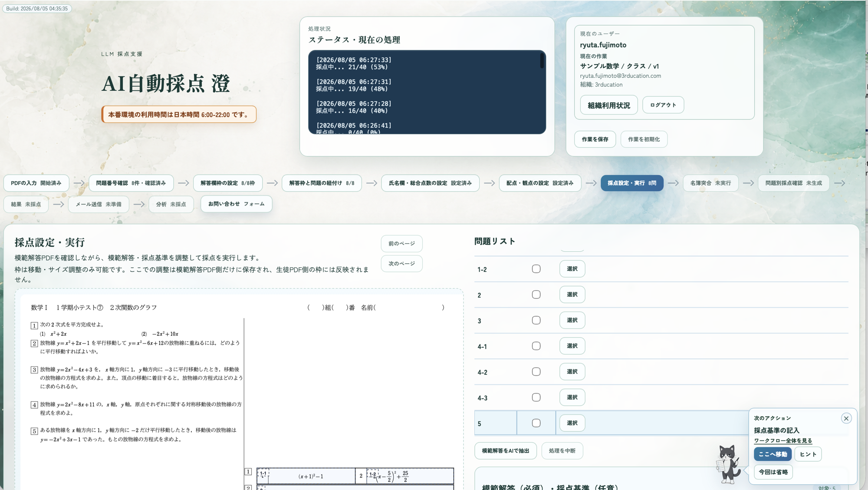This screenshot has height=490, width=868.
Task: Check the checkbox for question 2
Action: tap(536, 295)
